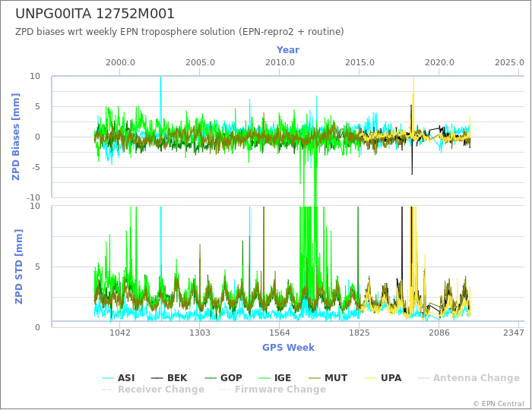532x410 pixels.
Task: Toggle the UPA legend entry
Action: [383, 378]
